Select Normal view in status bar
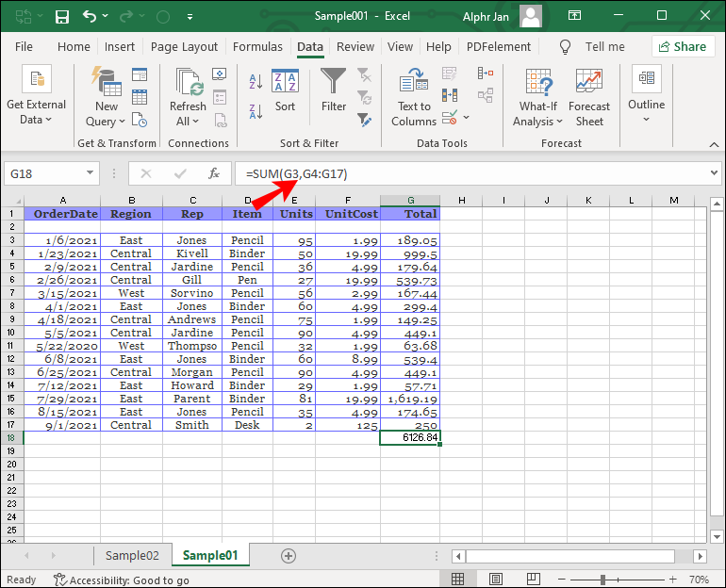Image resolution: width=726 pixels, height=588 pixels. point(458,580)
